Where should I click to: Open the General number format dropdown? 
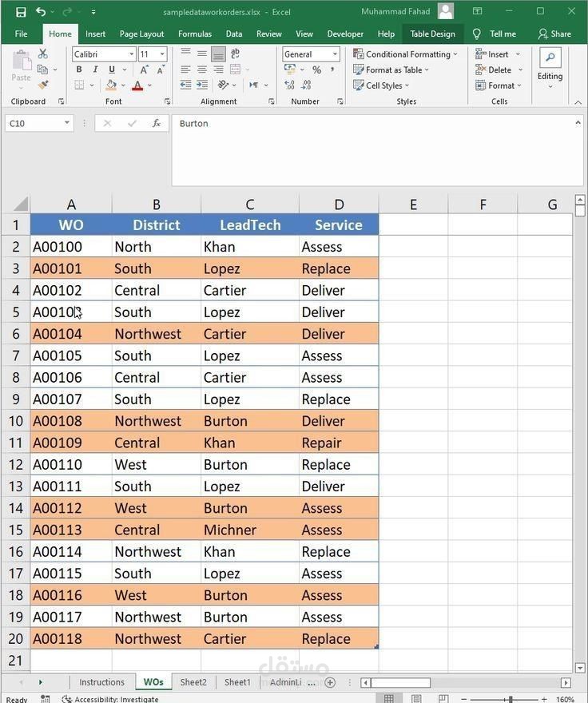(x=335, y=54)
